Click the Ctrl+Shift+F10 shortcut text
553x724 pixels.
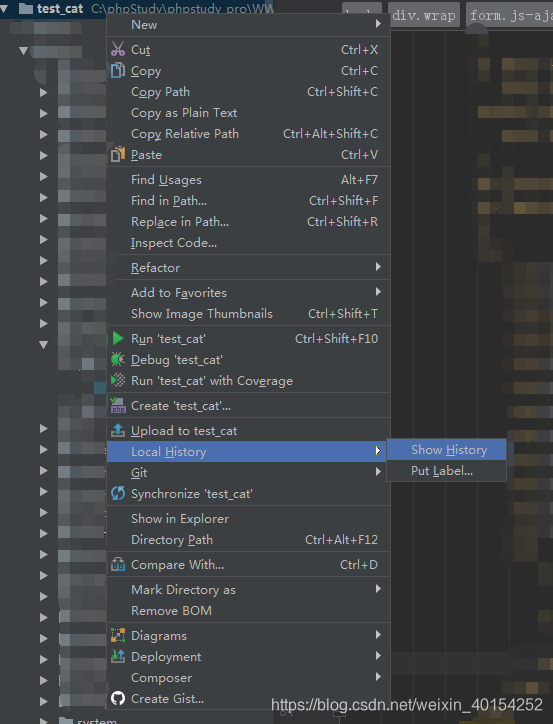[337, 338]
